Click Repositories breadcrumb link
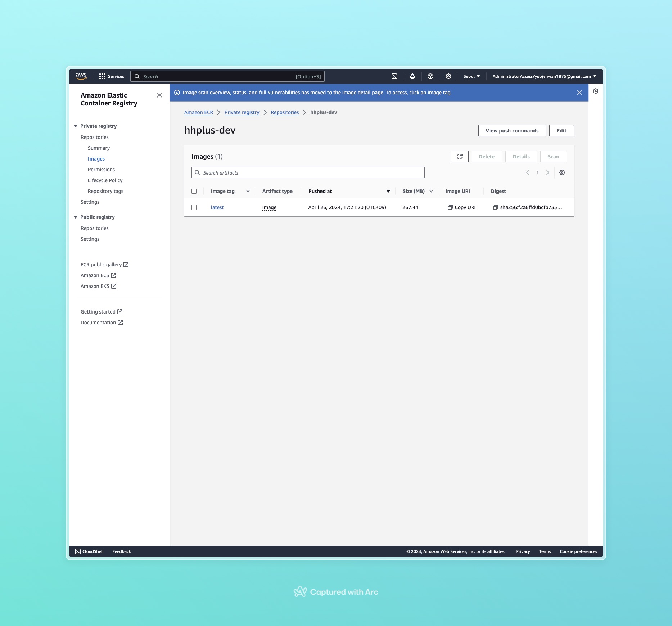672x626 pixels. [285, 112]
